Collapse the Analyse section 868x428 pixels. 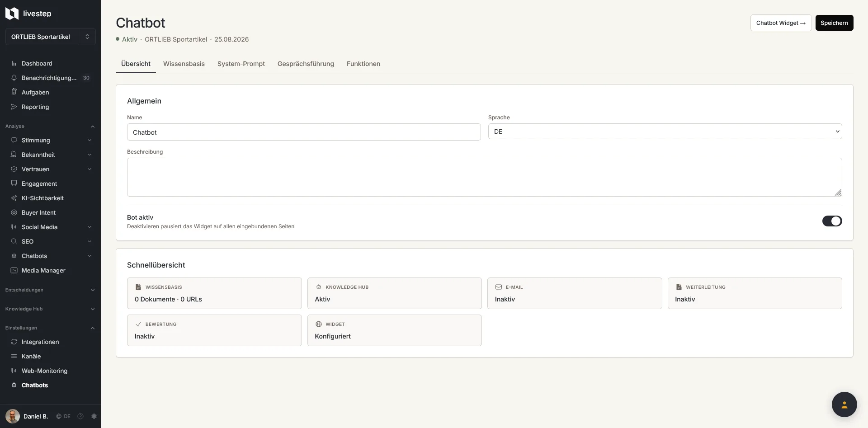[x=51, y=126]
